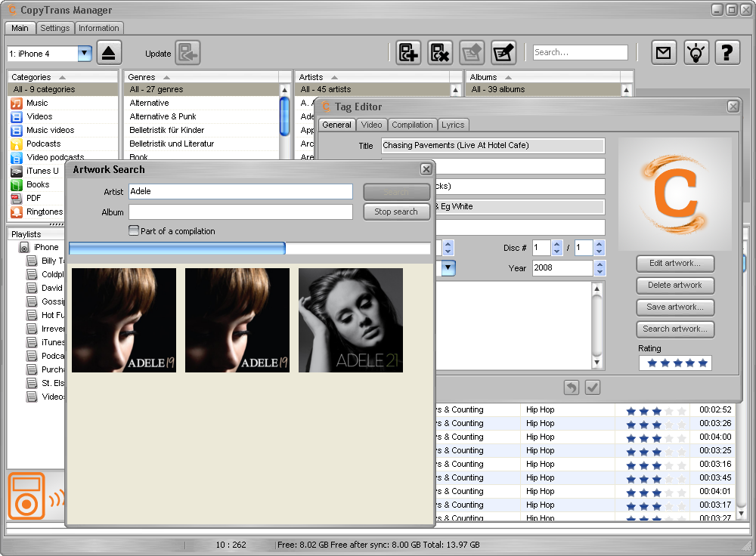The height and width of the screenshot is (556, 756).
Task: Open the Video tab in Tag Editor
Action: pos(371,125)
